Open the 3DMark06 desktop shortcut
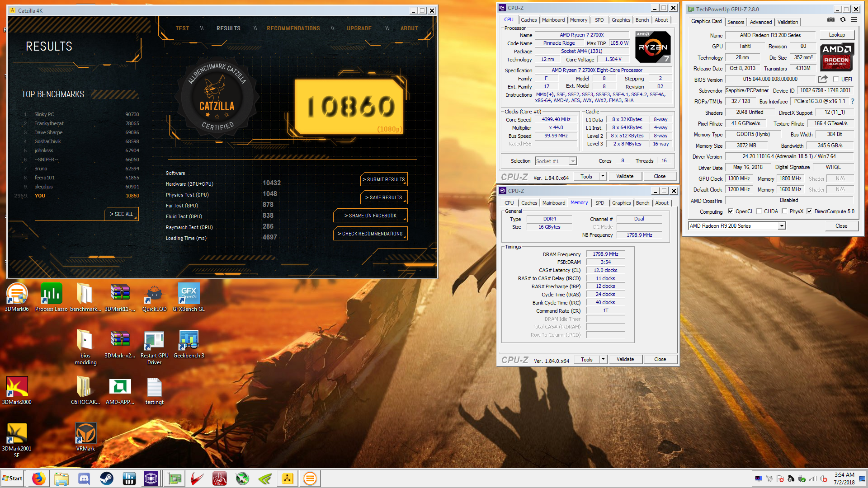Screen dimensions: 868x488 pos(17,297)
